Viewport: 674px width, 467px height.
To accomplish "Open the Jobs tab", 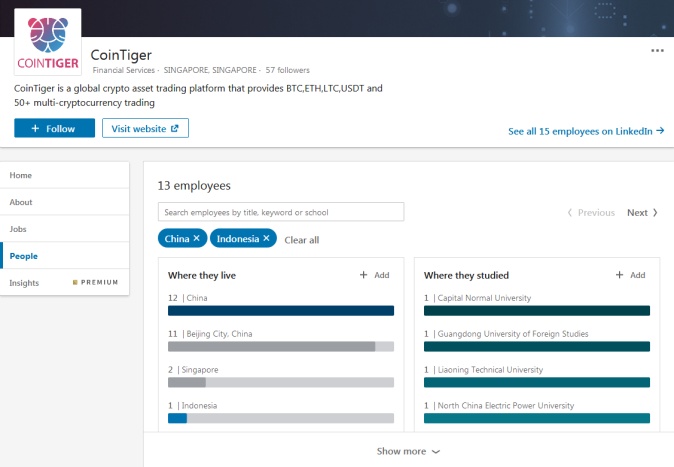I will tap(64, 229).
